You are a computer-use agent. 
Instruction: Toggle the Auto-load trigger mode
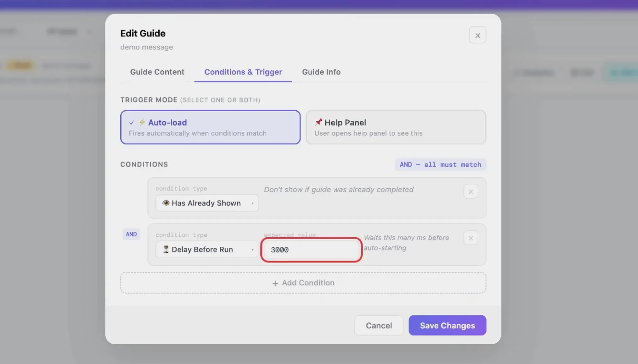tap(210, 127)
